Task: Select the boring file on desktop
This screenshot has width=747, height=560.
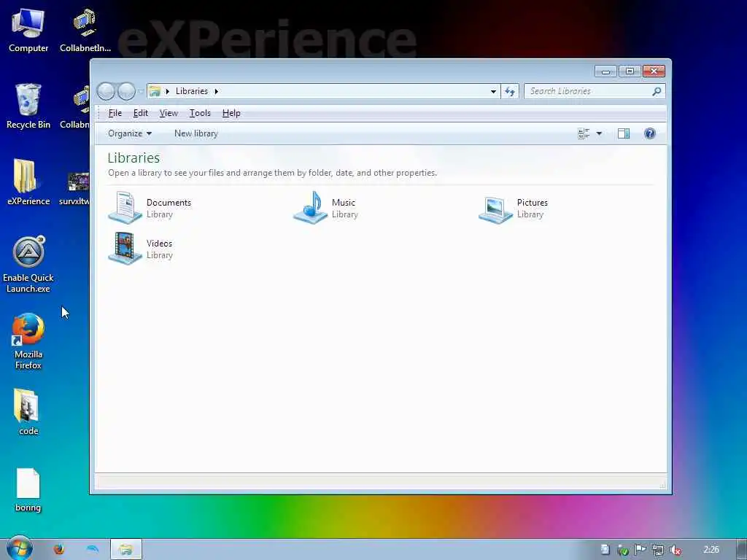Action: point(28,491)
